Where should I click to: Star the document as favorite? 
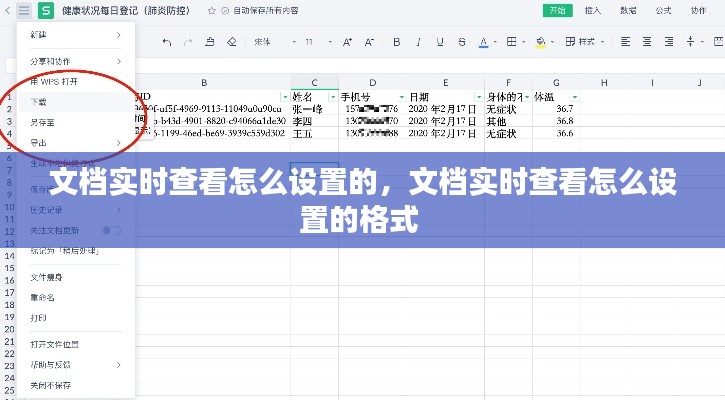[x=210, y=10]
